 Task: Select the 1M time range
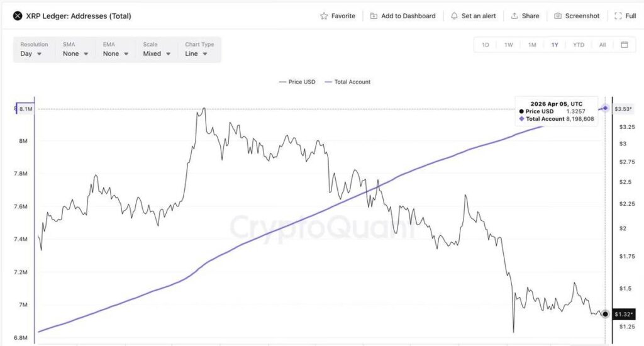(x=532, y=45)
